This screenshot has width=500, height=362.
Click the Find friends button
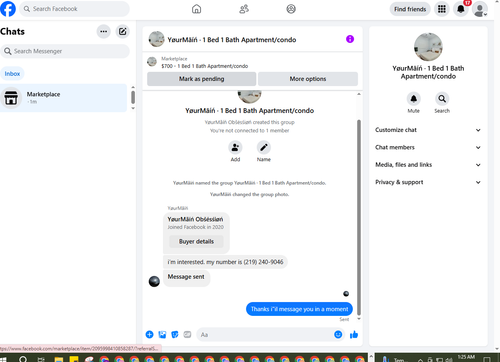pos(410,9)
